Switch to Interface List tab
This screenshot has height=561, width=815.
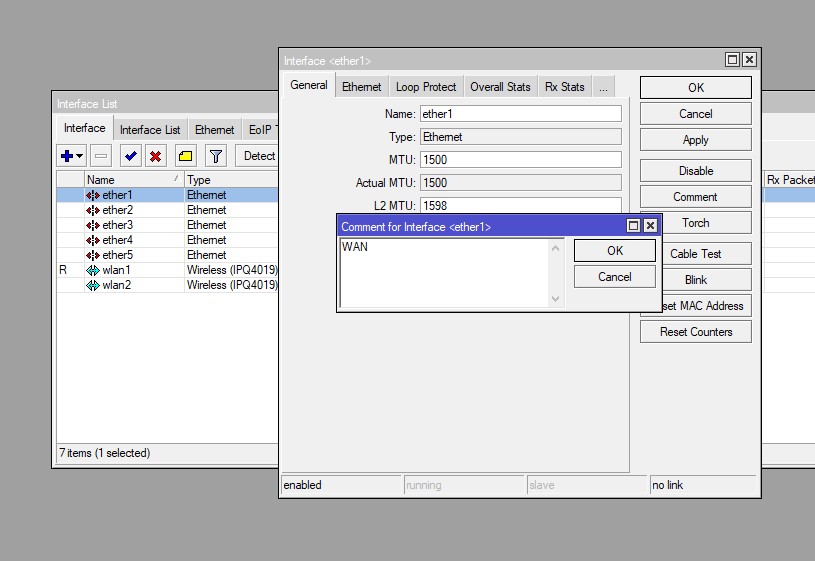[x=150, y=130]
